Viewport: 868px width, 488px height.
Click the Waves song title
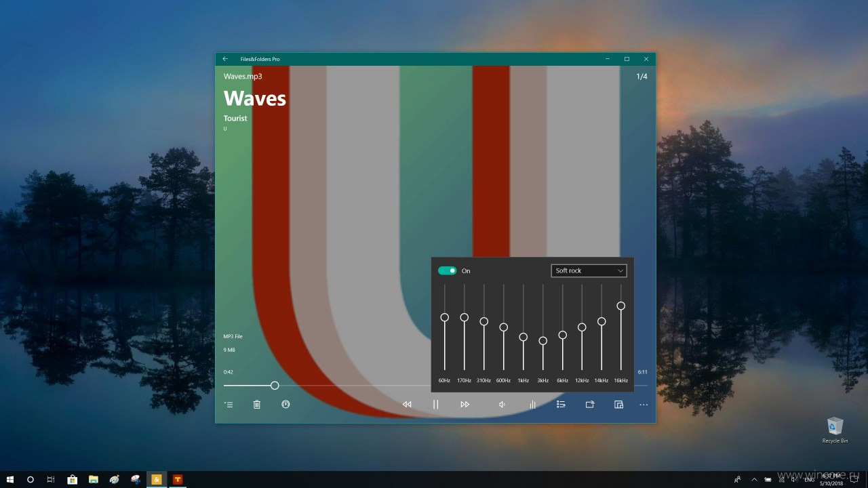[255, 98]
